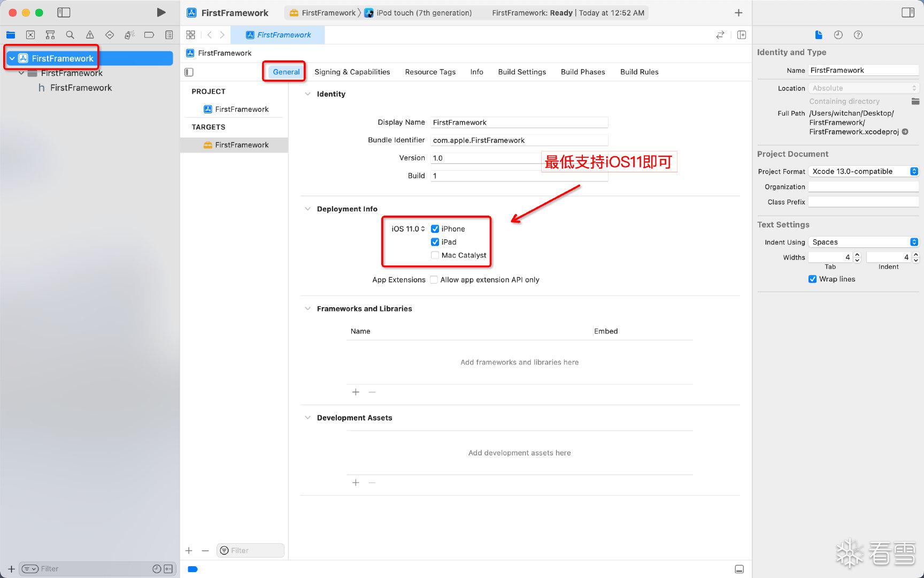Image resolution: width=924 pixels, height=578 pixels.
Task: Uncheck the iPad checkbox
Action: coord(435,242)
